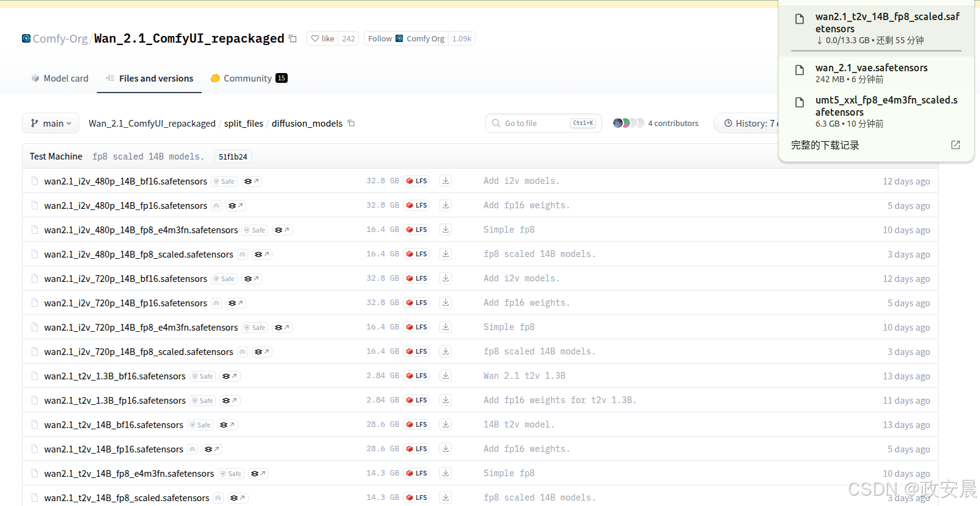Download wan2.1_i2v_480p_14B_fp8_e4m3fn.safetensors file
This screenshot has height=506, width=980.
click(x=446, y=230)
